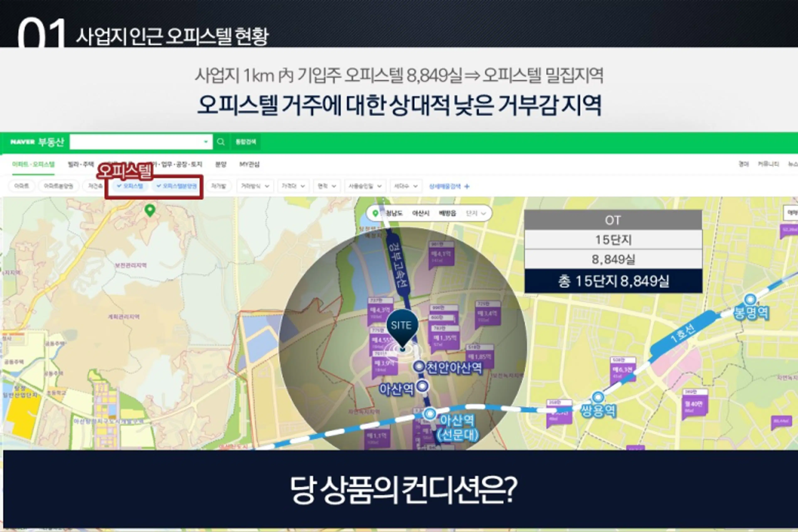Switch to the 아파트·오피스텔 tab
The image size is (798, 532).
tap(33, 164)
